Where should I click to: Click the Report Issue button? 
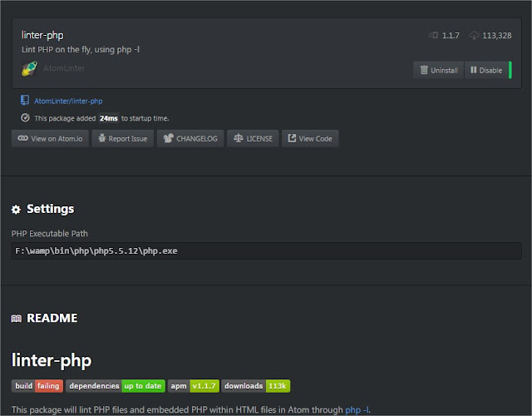click(123, 139)
